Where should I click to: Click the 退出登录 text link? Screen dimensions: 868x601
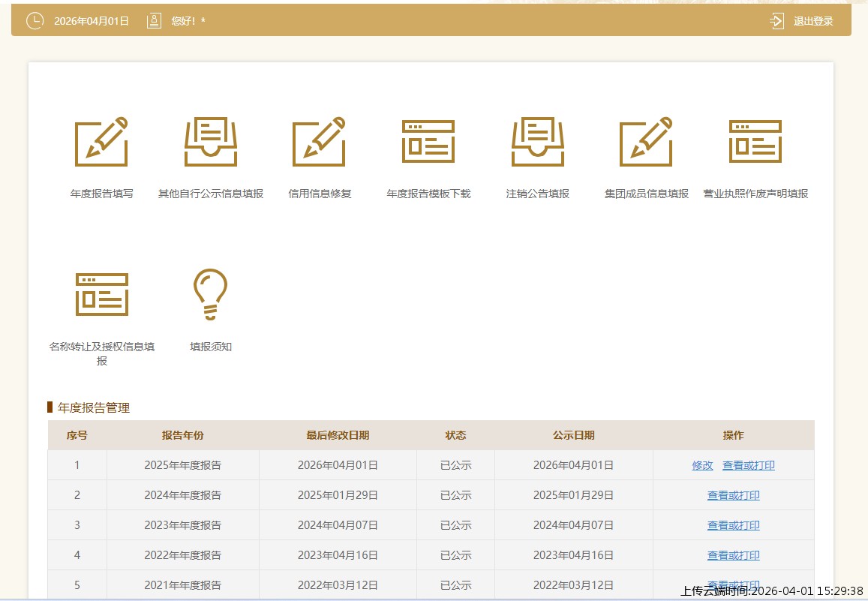pos(813,21)
